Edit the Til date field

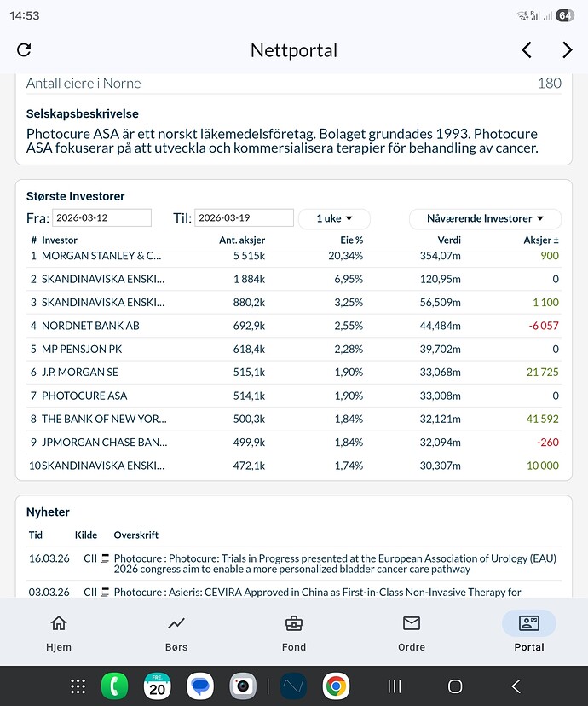(x=244, y=218)
